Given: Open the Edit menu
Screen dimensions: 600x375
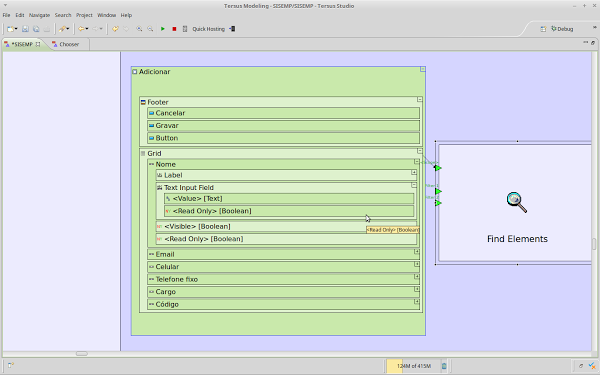Looking at the screenshot, I should 20,15.
